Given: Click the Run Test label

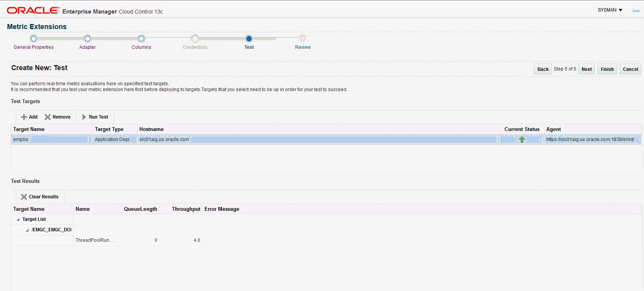Looking at the screenshot, I should tap(99, 117).
